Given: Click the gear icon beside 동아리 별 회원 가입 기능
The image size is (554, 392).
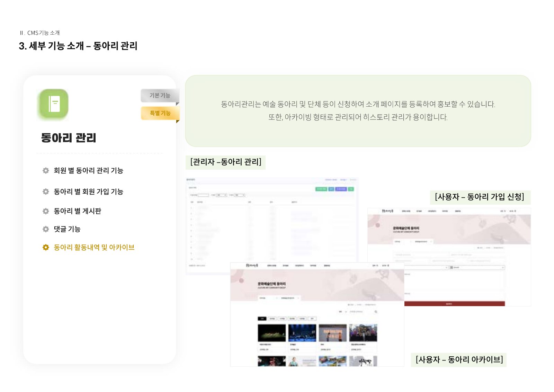Looking at the screenshot, I should (x=46, y=191).
